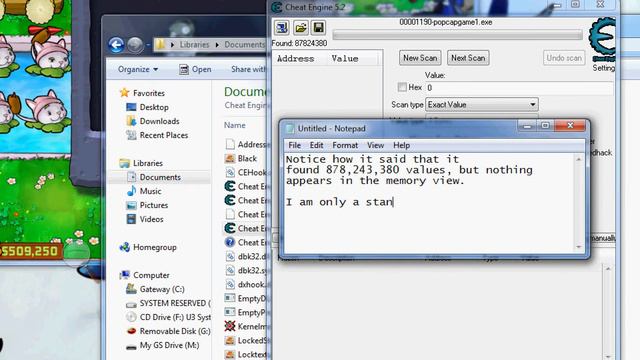Open My GS Drive (M:)
This screenshot has width=640, height=360.
coord(169,345)
